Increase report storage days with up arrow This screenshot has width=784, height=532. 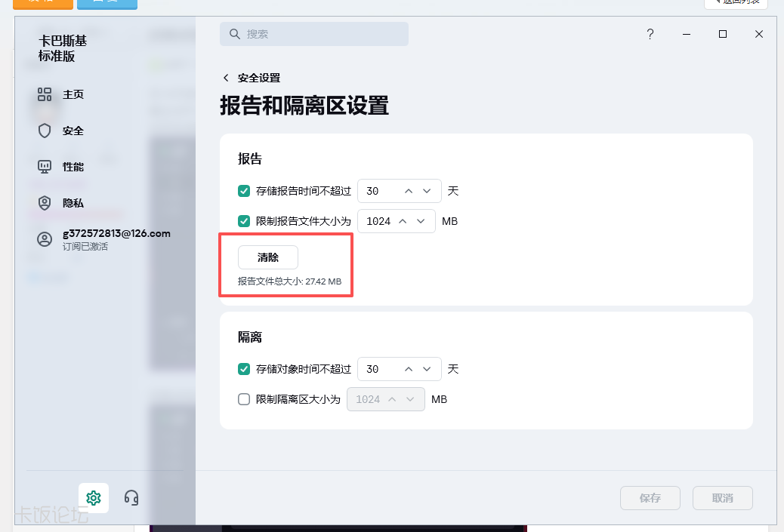pyautogui.click(x=409, y=191)
